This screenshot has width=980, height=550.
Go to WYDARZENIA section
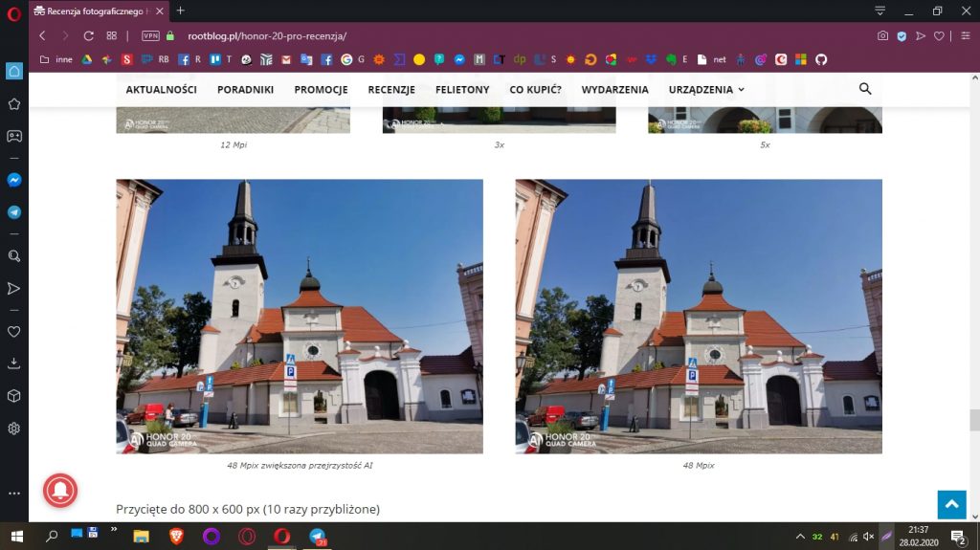coord(615,89)
